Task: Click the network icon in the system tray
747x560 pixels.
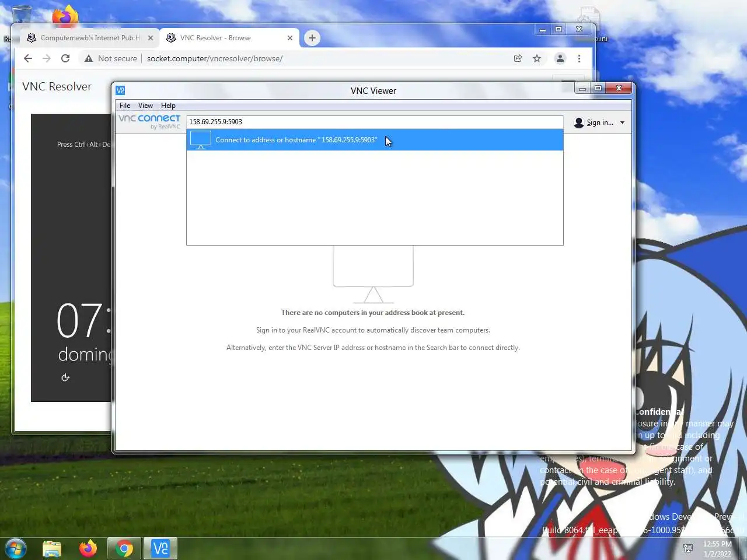Action: click(688, 548)
